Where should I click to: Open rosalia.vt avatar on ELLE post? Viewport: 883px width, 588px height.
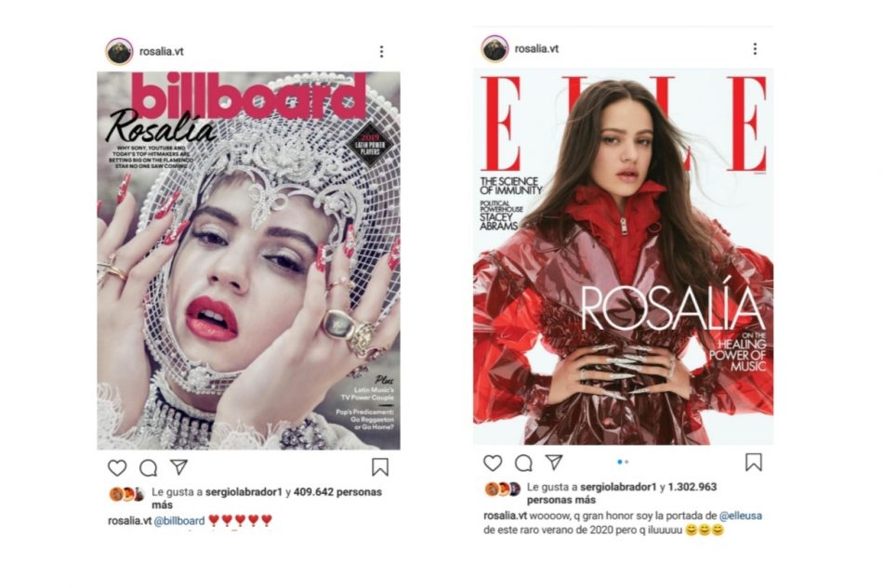click(x=494, y=48)
